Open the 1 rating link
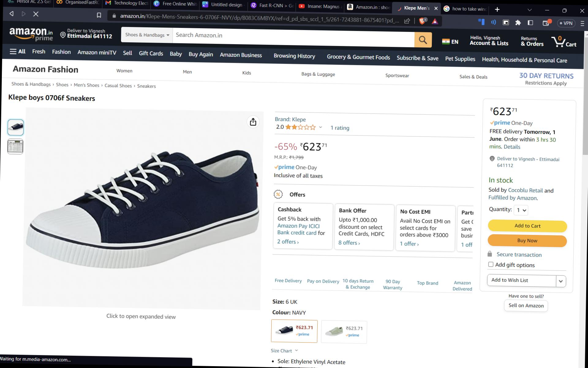This screenshot has height=368, width=588. pyautogui.click(x=340, y=128)
